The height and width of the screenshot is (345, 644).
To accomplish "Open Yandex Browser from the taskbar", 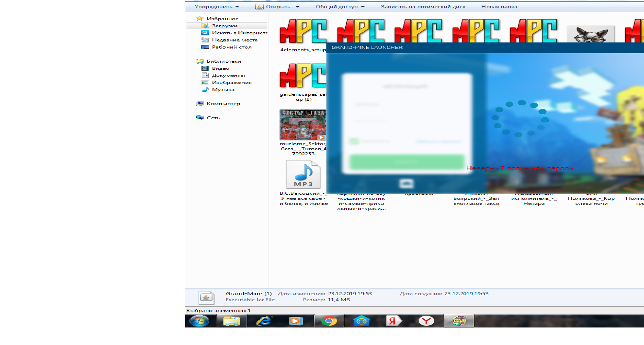I will tap(426, 321).
